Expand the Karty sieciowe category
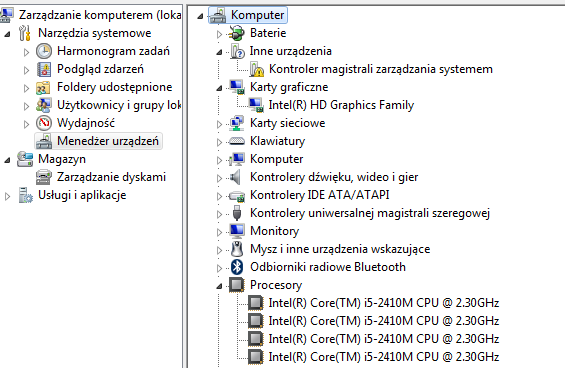Screen dimensions: 565x368 219,124
